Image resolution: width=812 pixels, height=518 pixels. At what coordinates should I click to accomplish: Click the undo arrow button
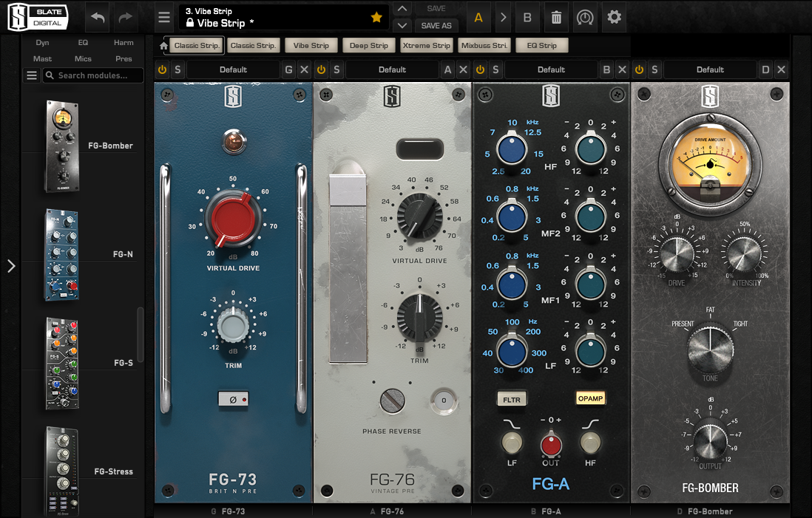coord(98,17)
